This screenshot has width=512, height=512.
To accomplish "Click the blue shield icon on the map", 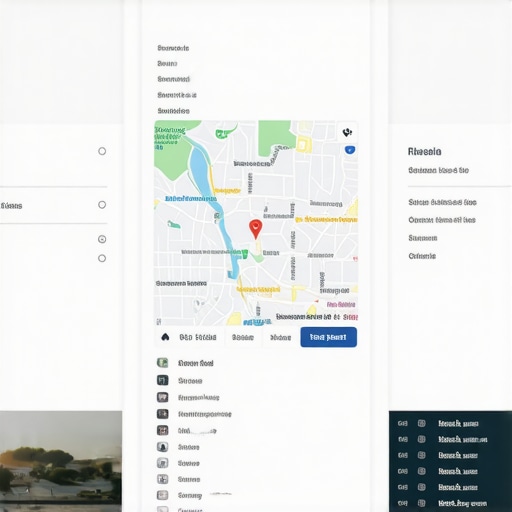I will [349, 150].
